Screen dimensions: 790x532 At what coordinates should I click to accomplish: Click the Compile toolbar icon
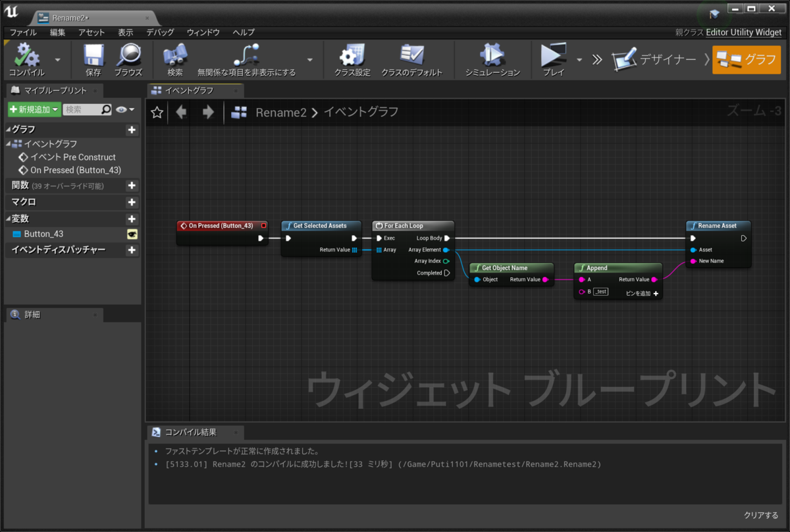pos(26,59)
